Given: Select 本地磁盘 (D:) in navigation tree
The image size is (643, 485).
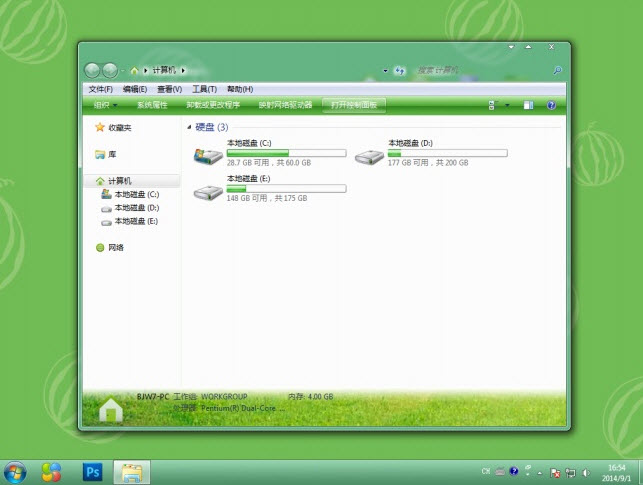Looking at the screenshot, I should pos(137,208).
